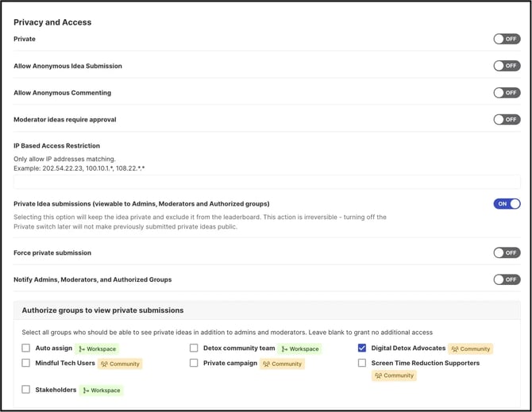Toggle Notify Admins, Moderators, and Authorized Groups

tap(507, 279)
